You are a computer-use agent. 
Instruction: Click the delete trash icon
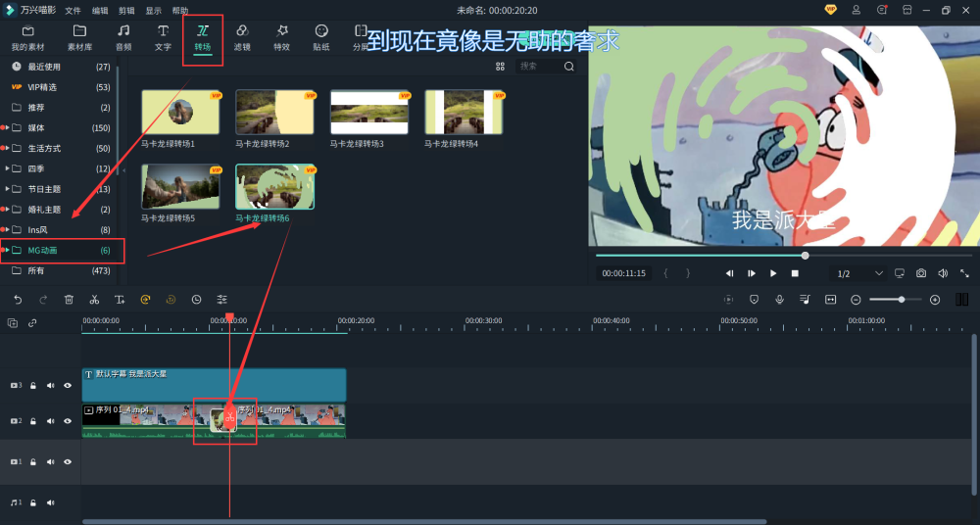tap(69, 300)
